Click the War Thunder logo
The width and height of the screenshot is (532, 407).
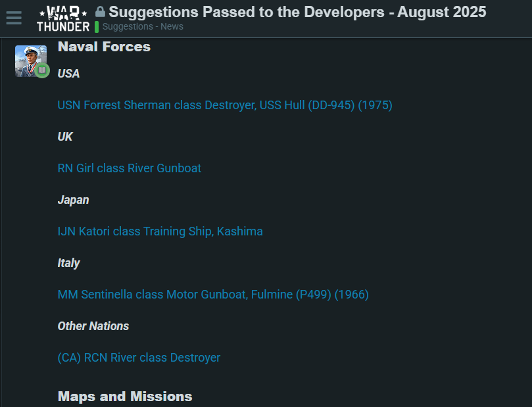tap(63, 18)
